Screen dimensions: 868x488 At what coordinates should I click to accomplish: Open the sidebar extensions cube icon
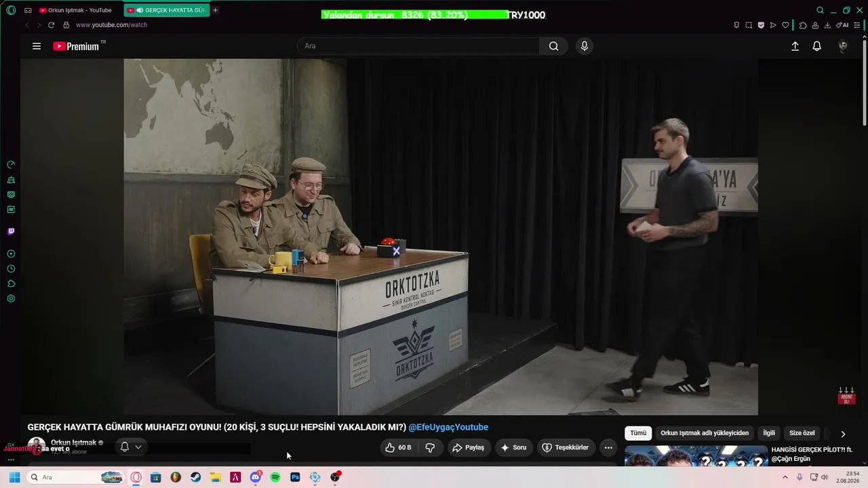(x=11, y=284)
